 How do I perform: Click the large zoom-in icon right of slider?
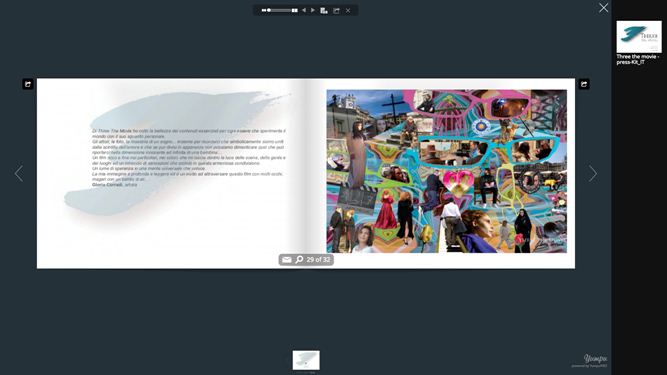[x=294, y=10]
